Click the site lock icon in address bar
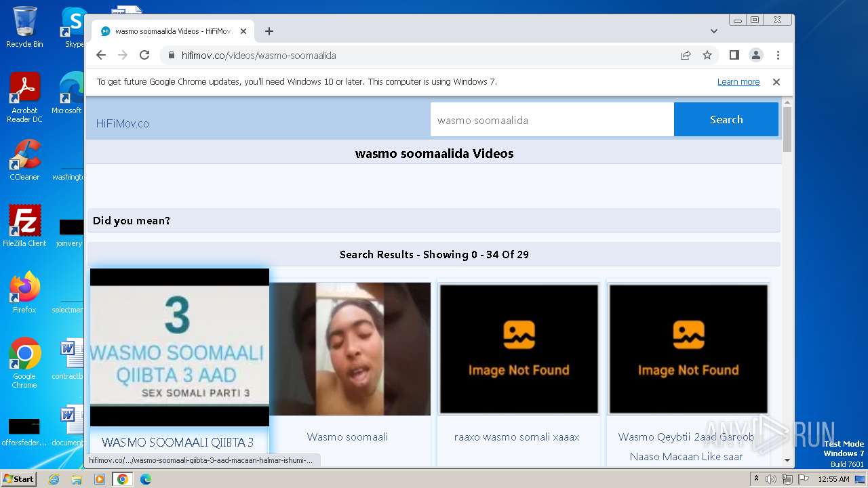868x488 pixels. pyautogui.click(x=171, y=56)
